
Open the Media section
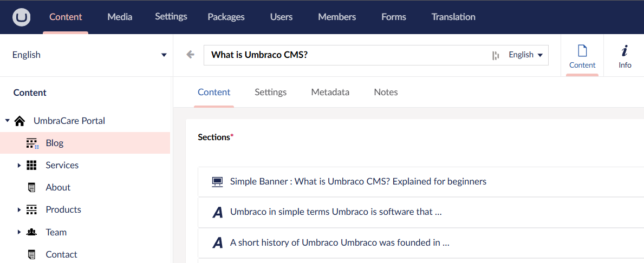click(120, 17)
